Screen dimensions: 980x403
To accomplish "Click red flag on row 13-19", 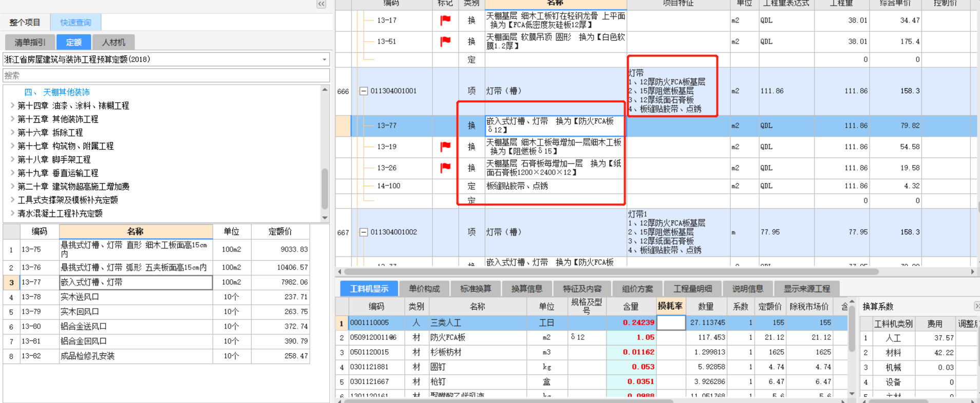I will (445, 146).
